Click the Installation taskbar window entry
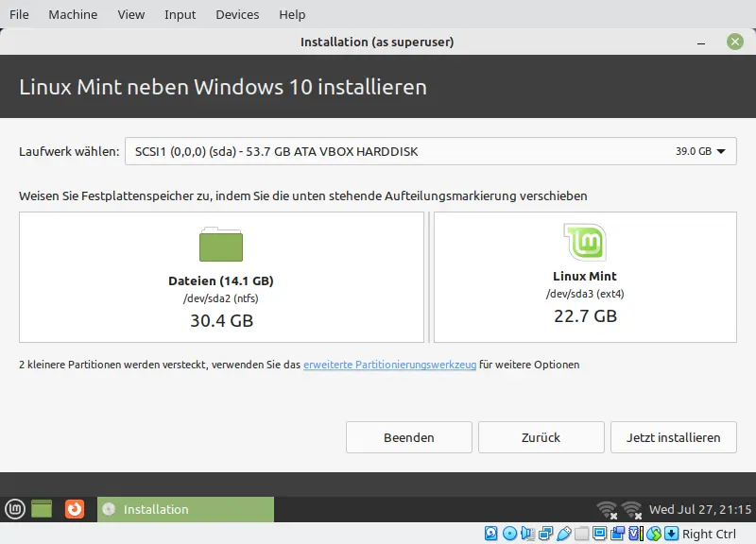This screenshot has height=544, width=756. tap(185, 509)
